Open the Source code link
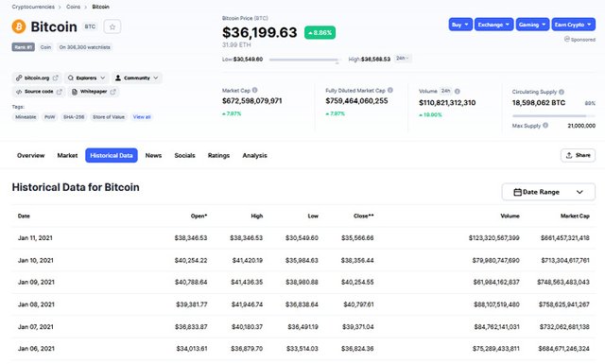Image resolution: width=605 pixels, height=364 pixels. tap(39, 92)
